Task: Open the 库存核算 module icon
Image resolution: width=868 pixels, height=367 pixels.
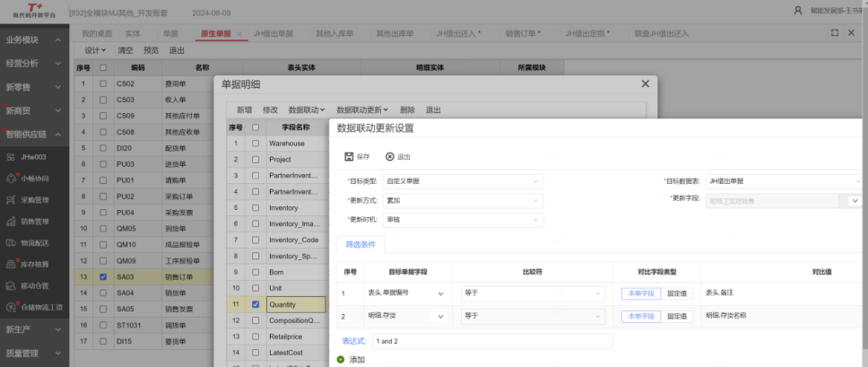Action: coord(11,264)
